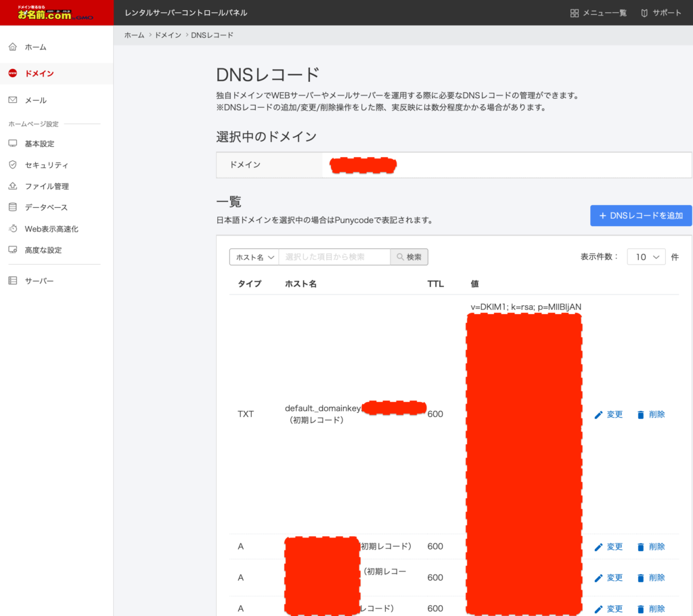
Task: Open the 表示件数 dropdown showing 10
Action: pyautogui.click(x=646, y=257)
